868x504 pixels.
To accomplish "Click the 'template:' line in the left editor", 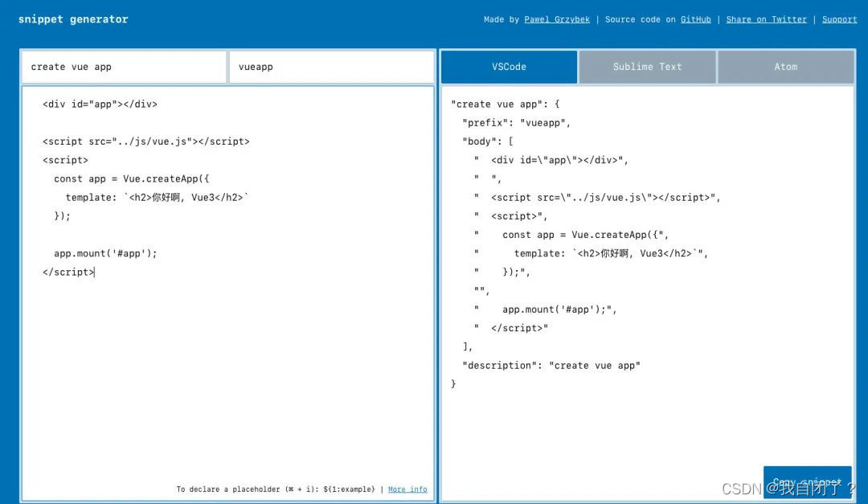I will point(158,197).
